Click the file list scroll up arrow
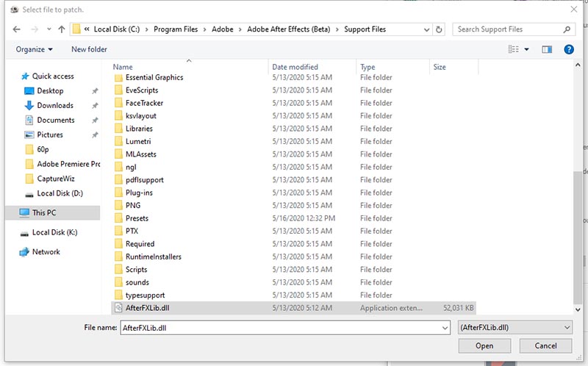This screenshot has width=588, height=366. [x=578, y=65]
